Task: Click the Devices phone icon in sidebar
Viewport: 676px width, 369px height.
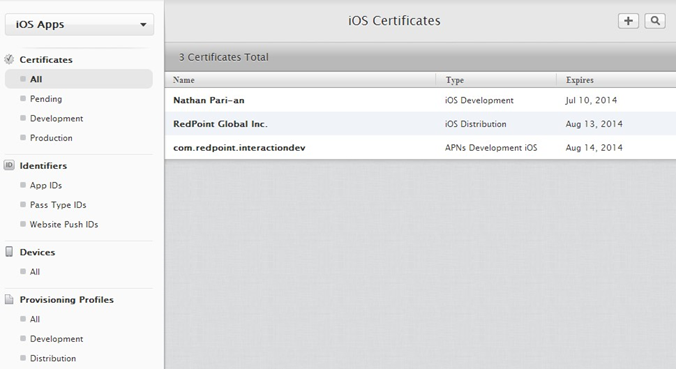Action: tap(9, 252)
